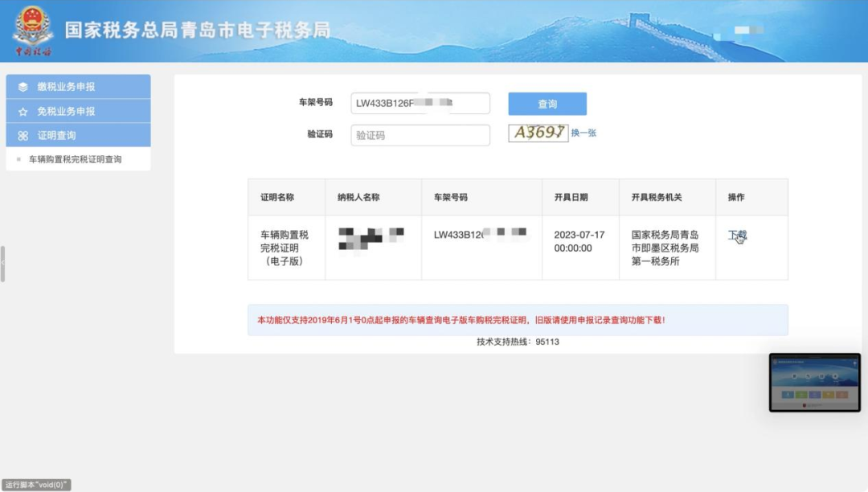The width and height of the screenshot is (868, 492).
Task: Click the 开具日期 column header
Action: (x=571, y=198)
